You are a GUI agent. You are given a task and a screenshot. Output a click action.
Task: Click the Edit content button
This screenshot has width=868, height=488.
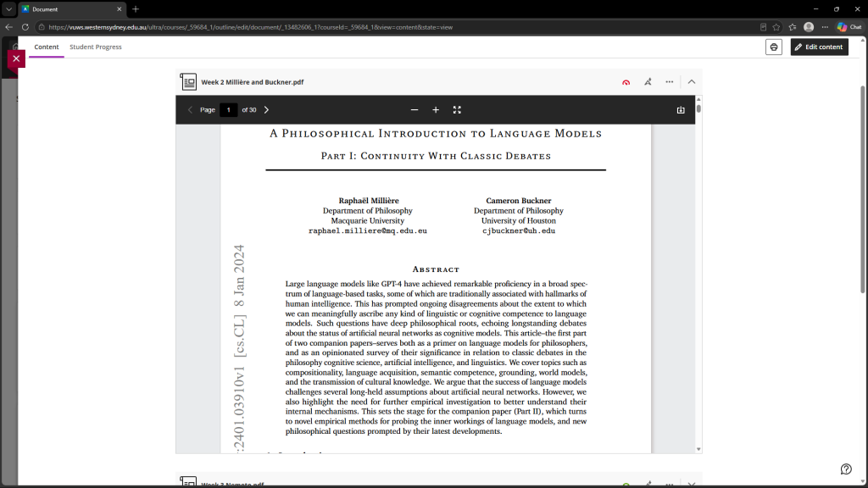point(820,47)
